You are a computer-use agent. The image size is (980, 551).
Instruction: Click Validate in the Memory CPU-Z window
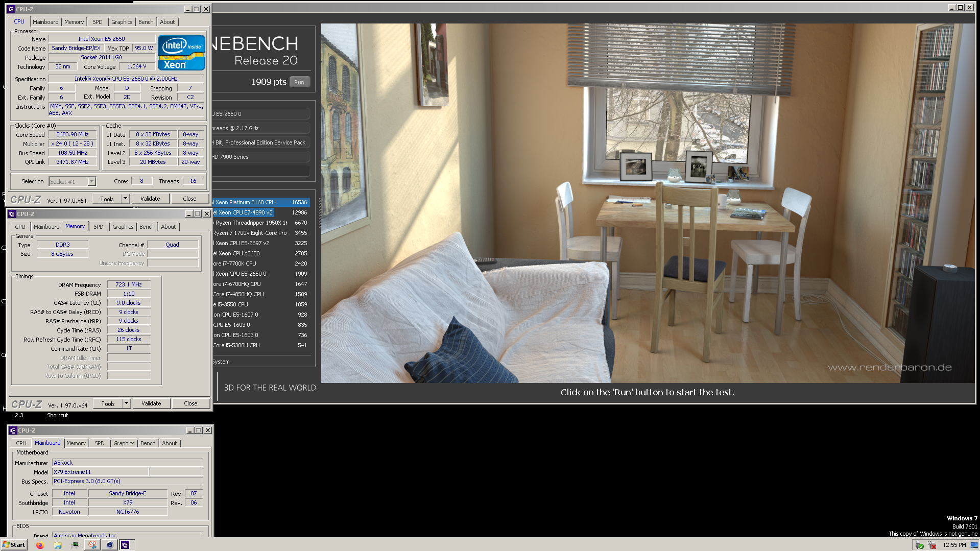point(151,403)
